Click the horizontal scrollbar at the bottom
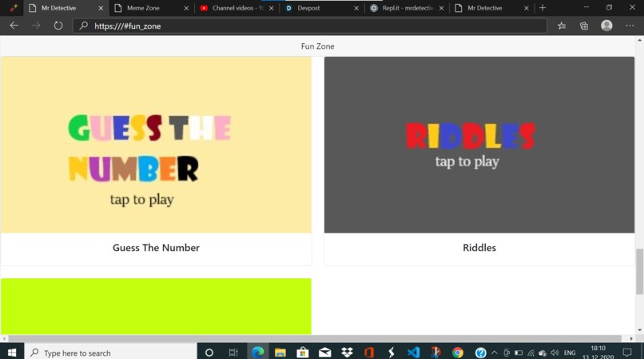The height and width of the screenshot is (359, 644). point(315,338)
